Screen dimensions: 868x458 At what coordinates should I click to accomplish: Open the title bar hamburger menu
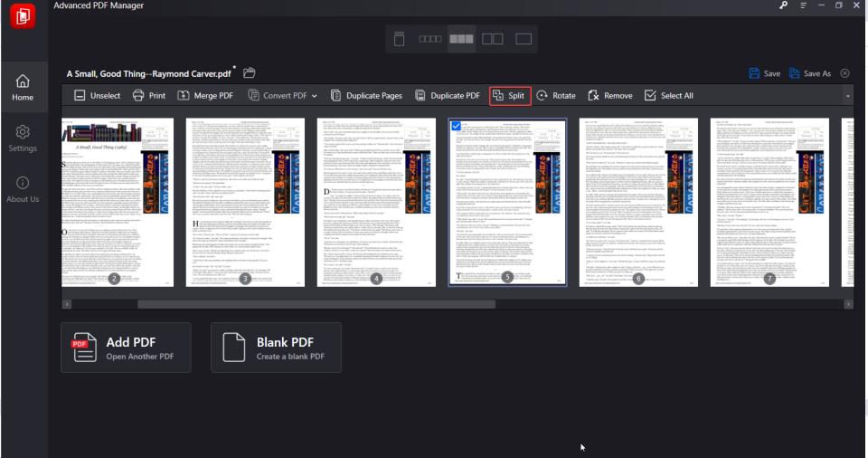(x=803, y=5)
